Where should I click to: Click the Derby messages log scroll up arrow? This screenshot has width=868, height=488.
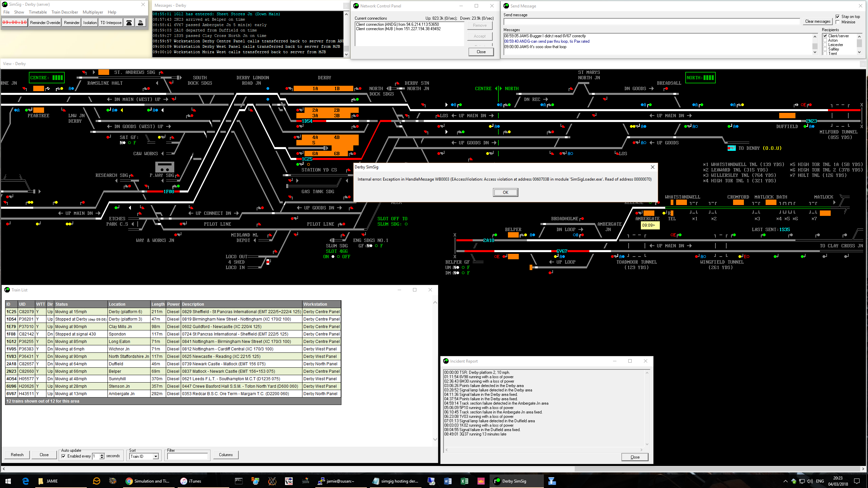pos(346,14)
